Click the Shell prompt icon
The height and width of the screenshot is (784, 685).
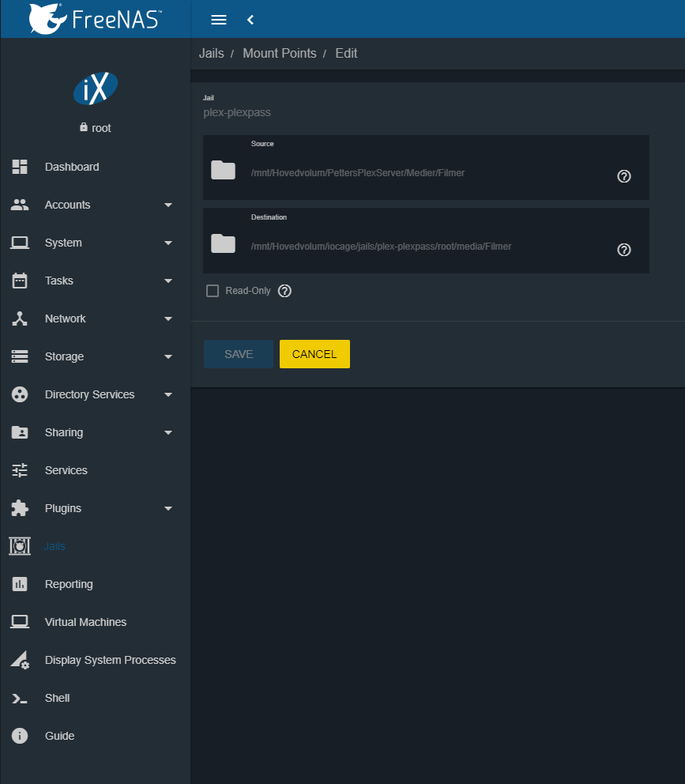click(x=20, y=698)
